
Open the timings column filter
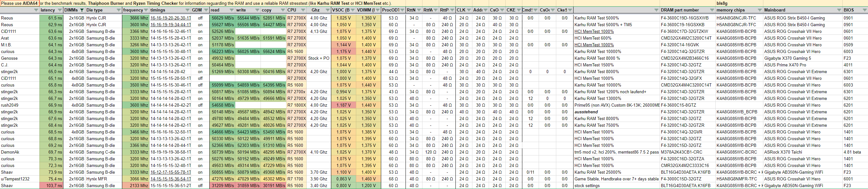click(188, 10)
